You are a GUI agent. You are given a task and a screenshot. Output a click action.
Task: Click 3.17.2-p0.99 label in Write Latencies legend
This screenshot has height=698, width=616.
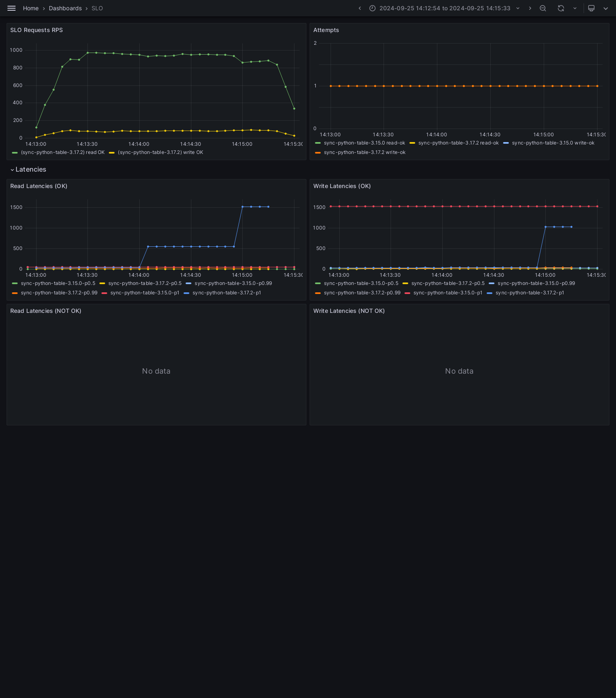362,293
